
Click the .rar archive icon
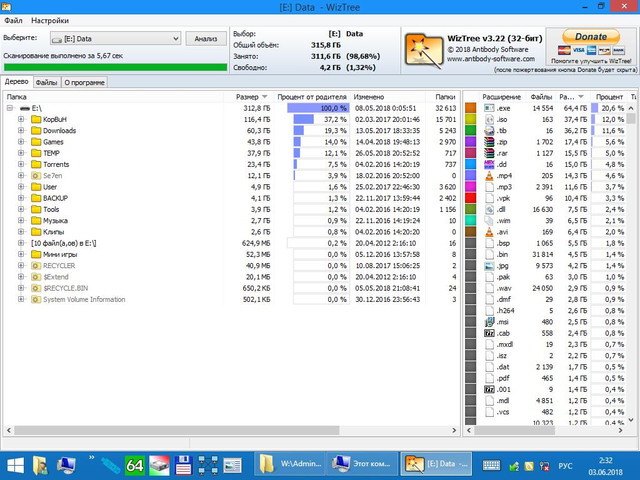489,153
